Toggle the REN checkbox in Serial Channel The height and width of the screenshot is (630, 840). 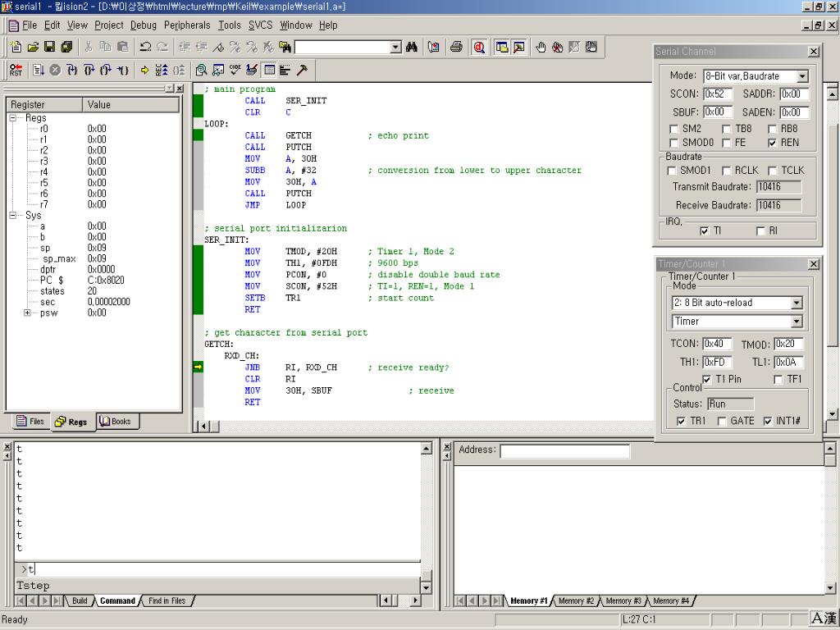772,143
